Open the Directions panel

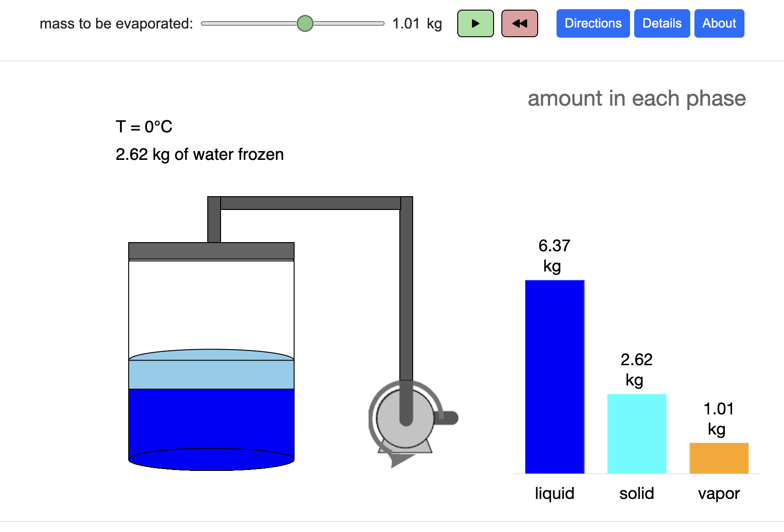pyautogui.click(x=593, y=23)
